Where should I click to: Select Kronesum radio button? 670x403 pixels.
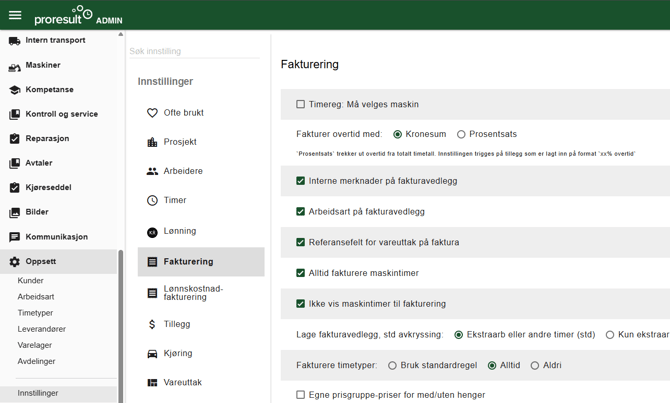397,134
